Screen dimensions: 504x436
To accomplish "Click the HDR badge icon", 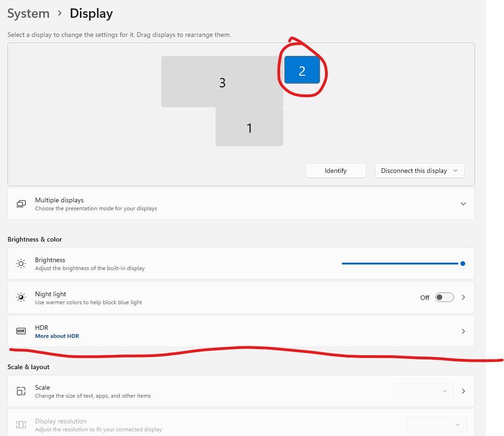I will (x=21, y=331).
